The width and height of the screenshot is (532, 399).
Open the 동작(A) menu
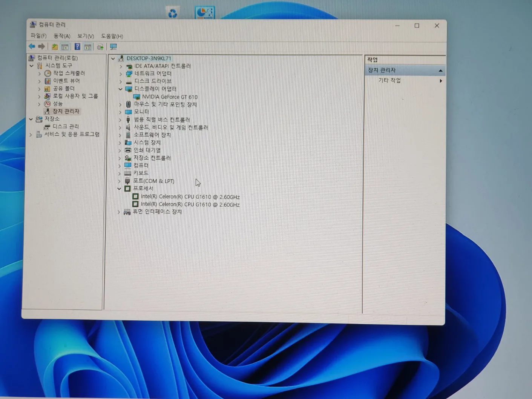[x=62, y=36]
